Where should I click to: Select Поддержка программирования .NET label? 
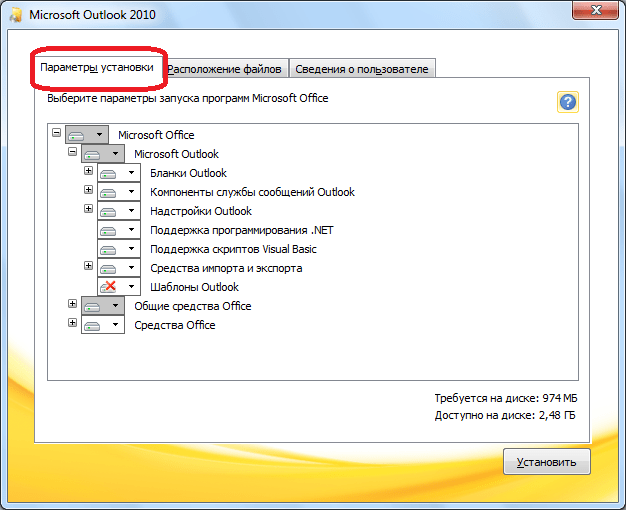242,230
